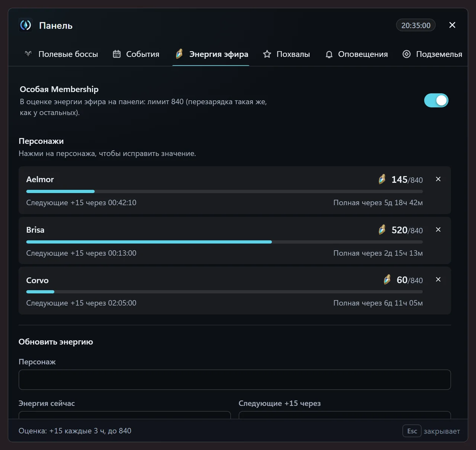Click Brisa's energy progress bar
The image size is (476, 450).
(224, 242)
